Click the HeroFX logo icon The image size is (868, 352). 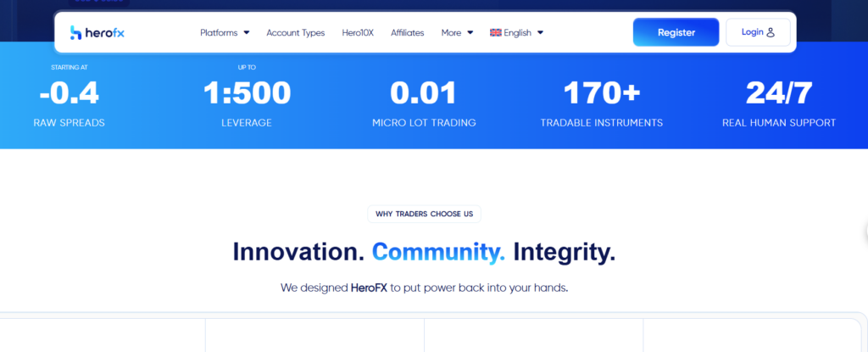[x=76, y=33]
